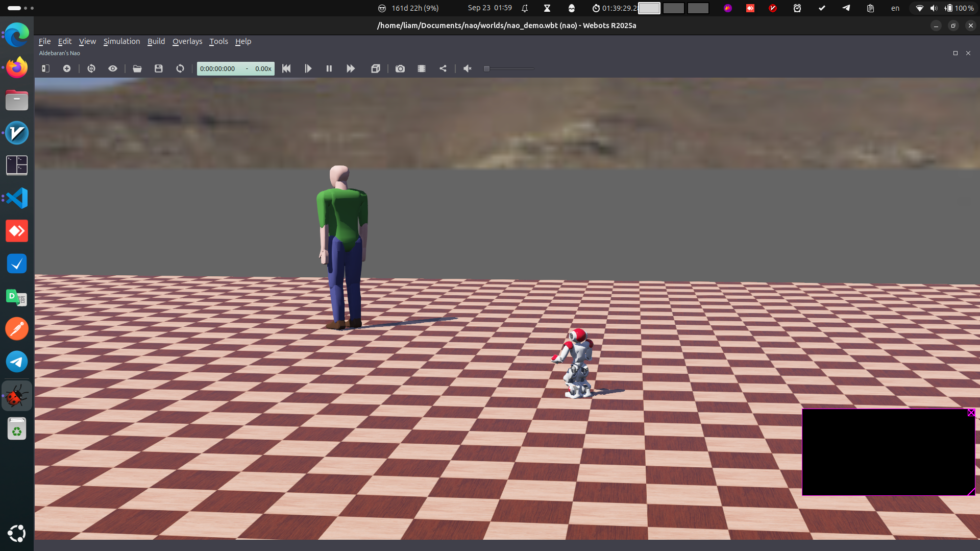Open the Simulation menu
Image resolution: width=980 pixels, height=551 pixels.
click(x=121, y=41)
